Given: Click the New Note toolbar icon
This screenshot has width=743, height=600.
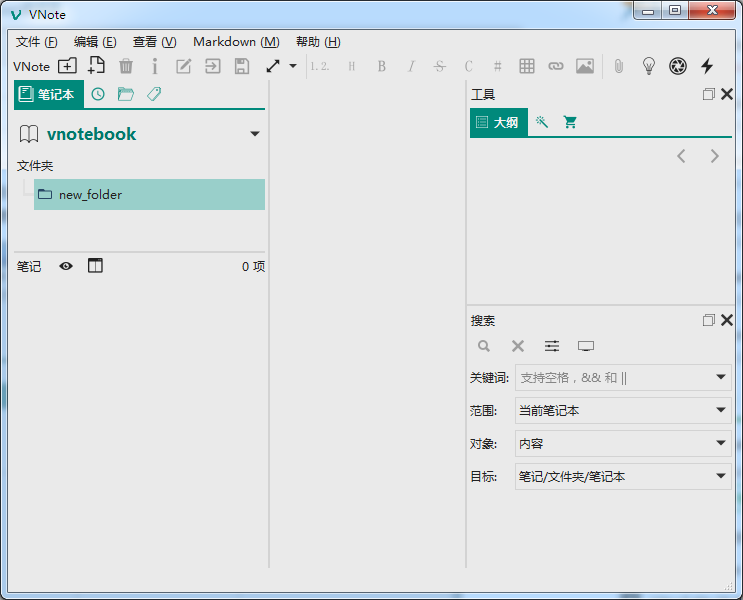Looking at the screenshot, I should coord(96,66).
